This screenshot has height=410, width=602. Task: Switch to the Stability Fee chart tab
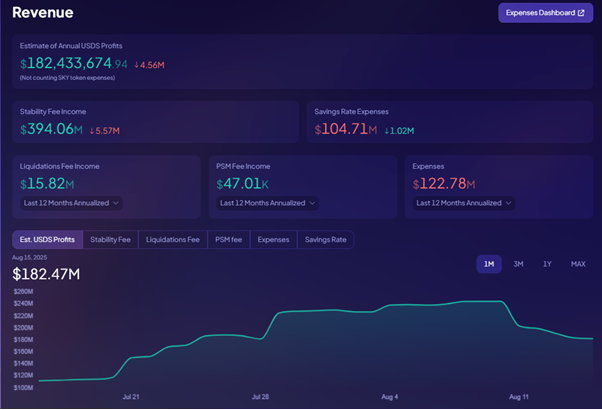[110, 240]
